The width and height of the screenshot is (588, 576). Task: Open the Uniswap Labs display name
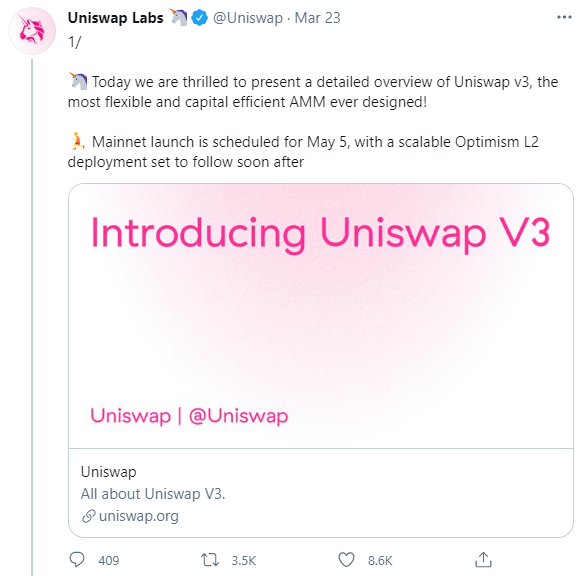coord(116,18)
